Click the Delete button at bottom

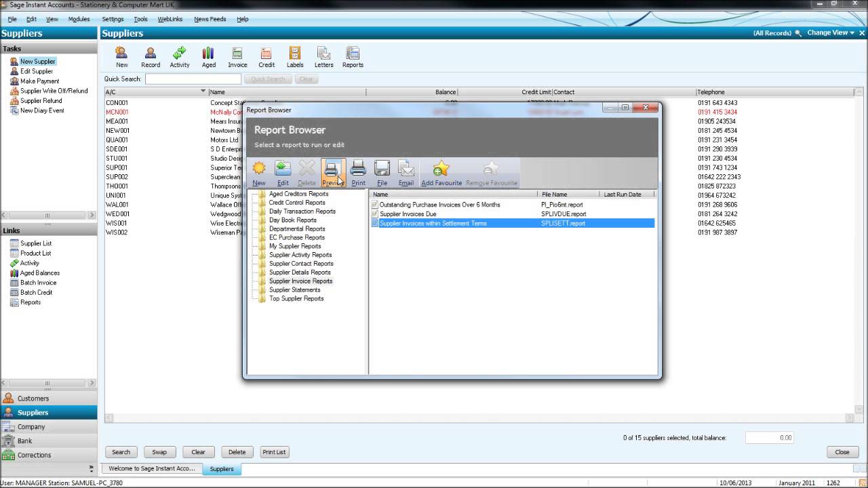(x=237, y=452)
